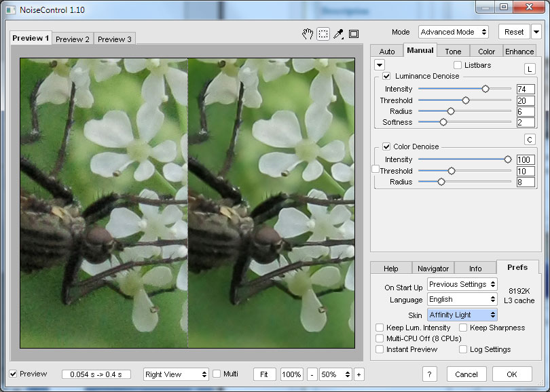Click the L luminance button
The height and width of the screenshot is (392, 550).
(530, 69)
